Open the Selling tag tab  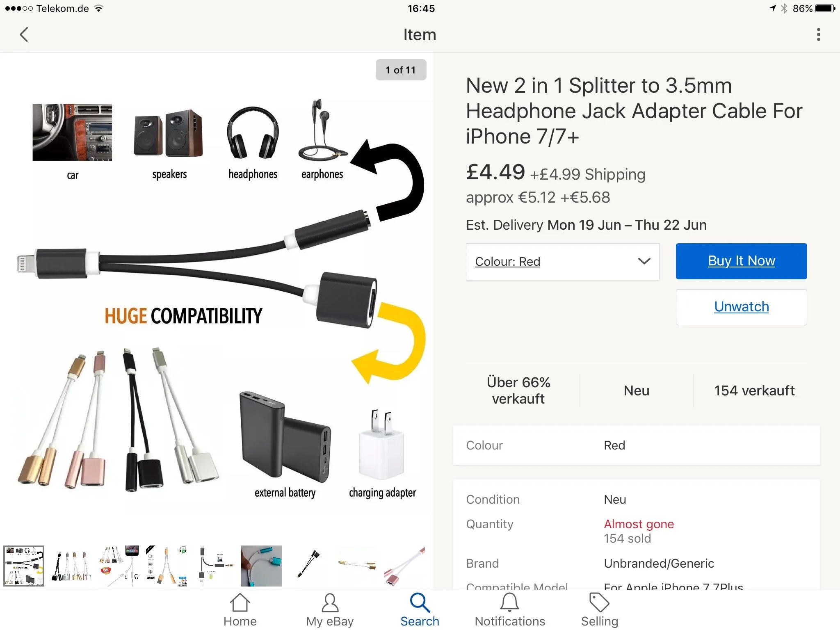[x=599, y=610]
